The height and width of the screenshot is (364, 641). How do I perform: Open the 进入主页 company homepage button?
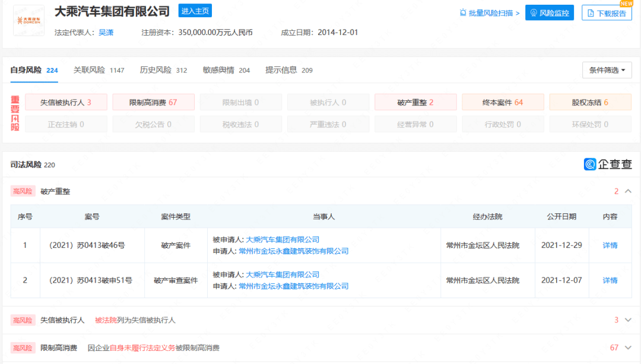[195, 11]
